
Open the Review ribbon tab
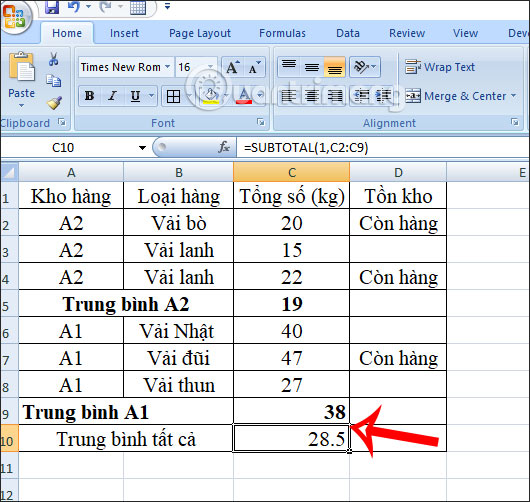click(x=407, y=33)
